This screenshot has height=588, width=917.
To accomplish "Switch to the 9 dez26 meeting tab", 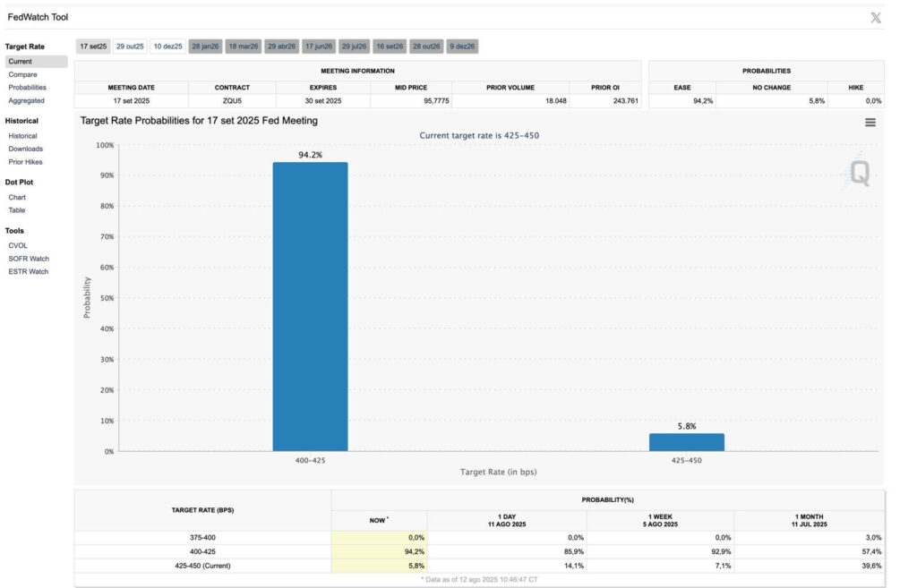I will [x=462, y=46].
